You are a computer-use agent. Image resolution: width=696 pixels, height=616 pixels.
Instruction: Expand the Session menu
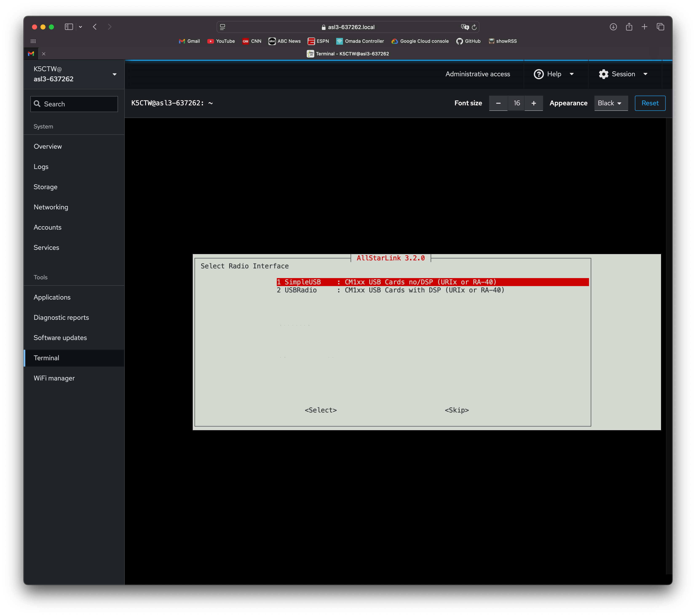click(x=623, y=74)
